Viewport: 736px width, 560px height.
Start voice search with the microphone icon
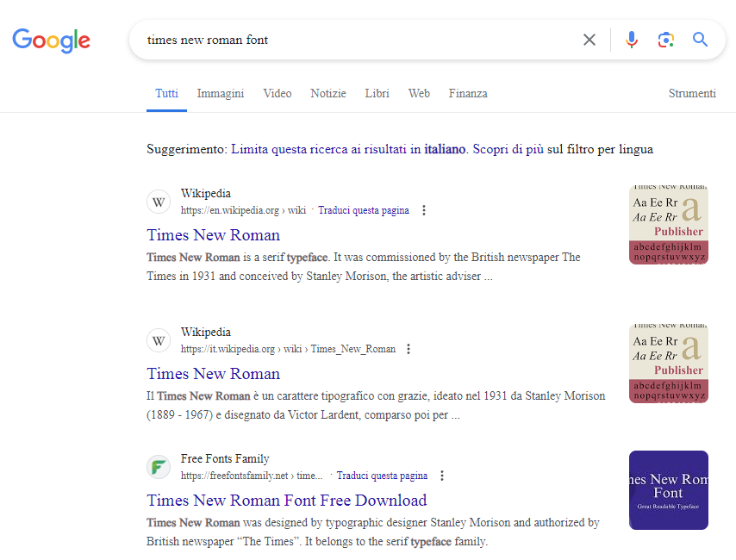point(632,40)
